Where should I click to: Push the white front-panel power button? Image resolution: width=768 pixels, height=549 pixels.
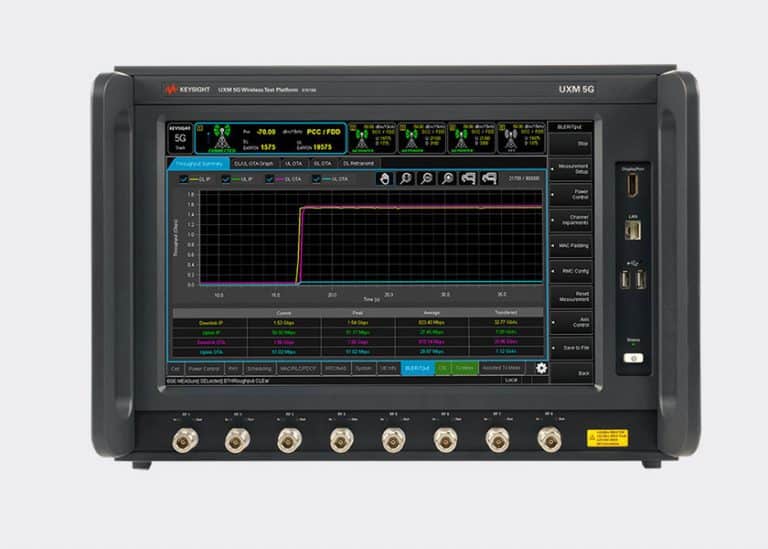click(x=633, y=358)
